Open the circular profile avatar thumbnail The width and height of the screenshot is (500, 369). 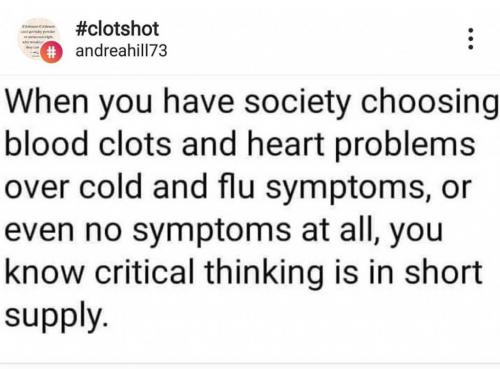point(39,39)
